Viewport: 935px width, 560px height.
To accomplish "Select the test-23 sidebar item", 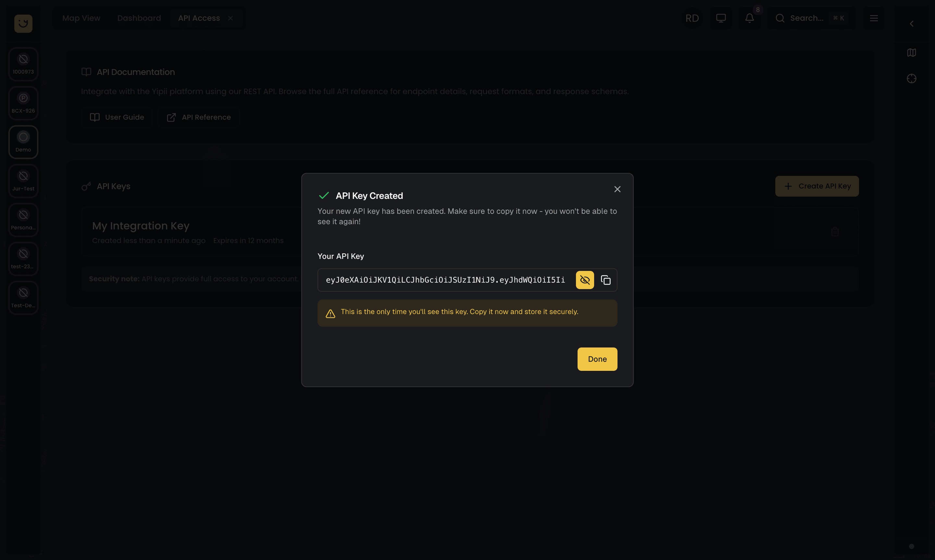I will (x=23, y=259).
